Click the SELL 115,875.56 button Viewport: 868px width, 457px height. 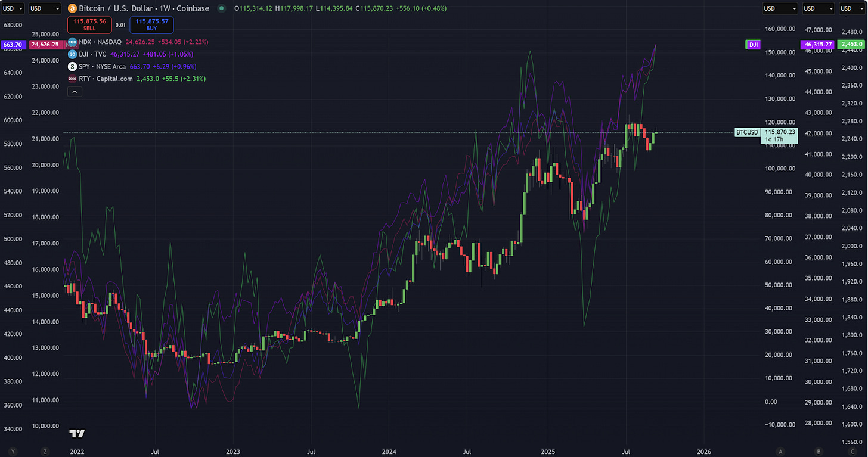pos(89,24)
